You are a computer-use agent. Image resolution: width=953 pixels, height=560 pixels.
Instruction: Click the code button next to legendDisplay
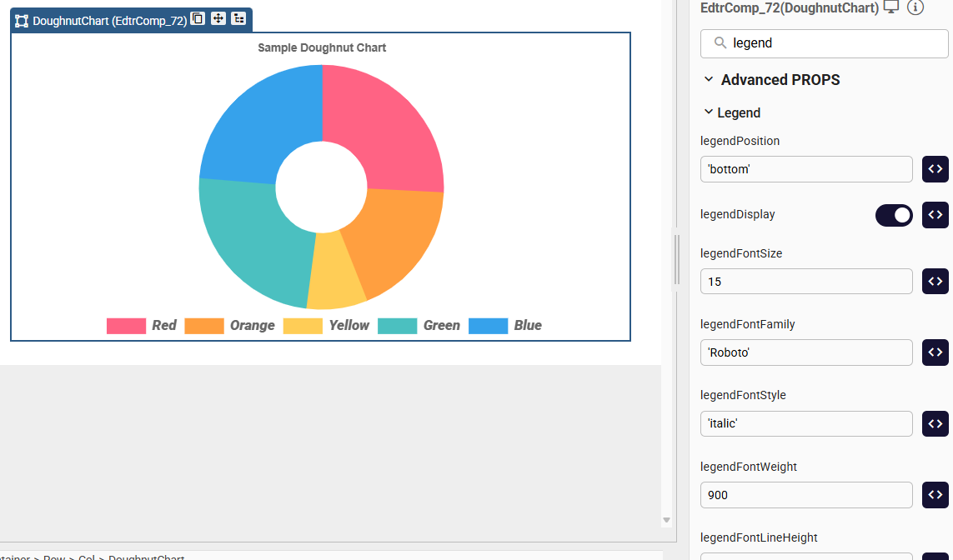pyautogui.click(x=935, y=215)
